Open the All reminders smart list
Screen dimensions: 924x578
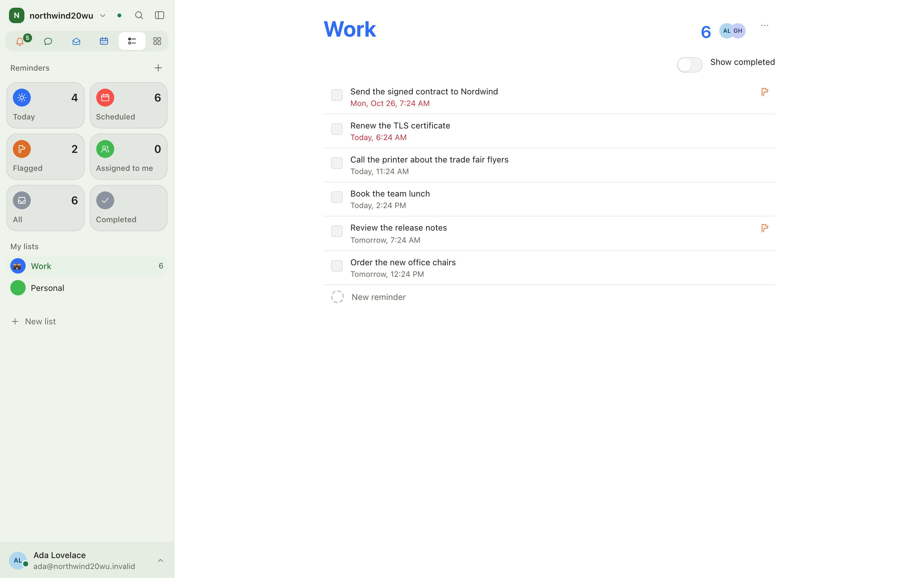pos(46,208)
